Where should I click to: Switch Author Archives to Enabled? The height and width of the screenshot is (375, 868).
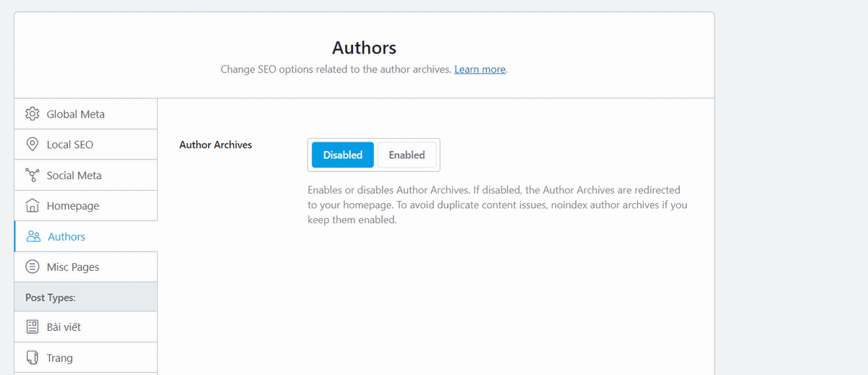[407, 155]
